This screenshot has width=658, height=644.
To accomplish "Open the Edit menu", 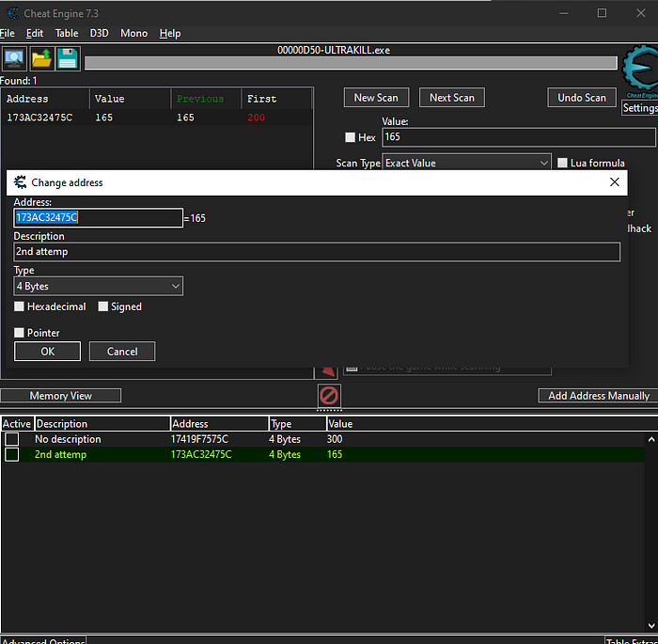I will point(35,33).
